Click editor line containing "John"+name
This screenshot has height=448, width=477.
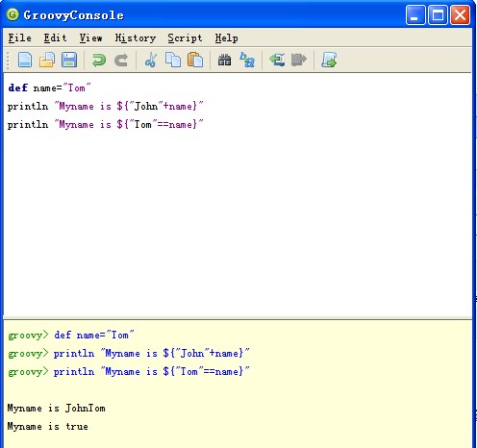[x=106, y=106]
